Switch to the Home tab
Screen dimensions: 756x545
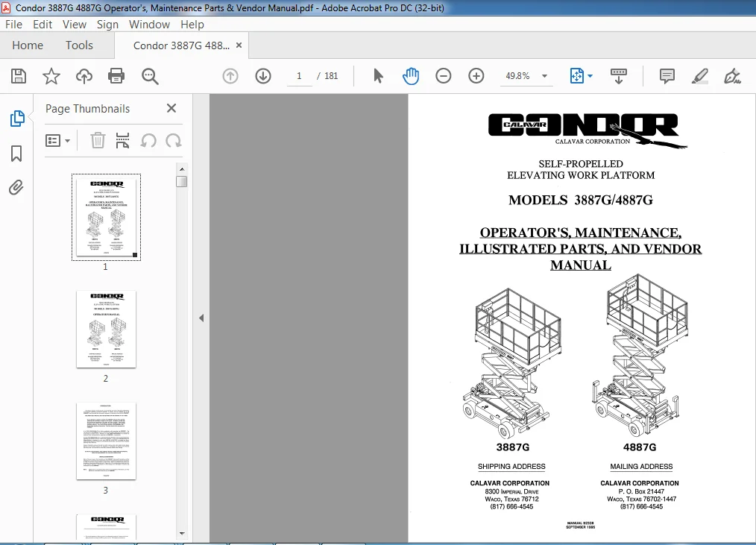click(28, 45)
